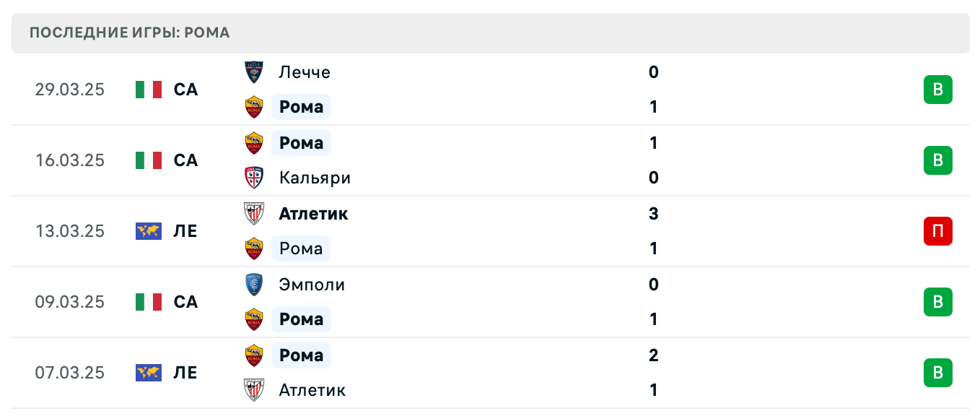Screen dimensions: 980x419
Task: Click the Эмполи club emblem
Action: (254, 285)
